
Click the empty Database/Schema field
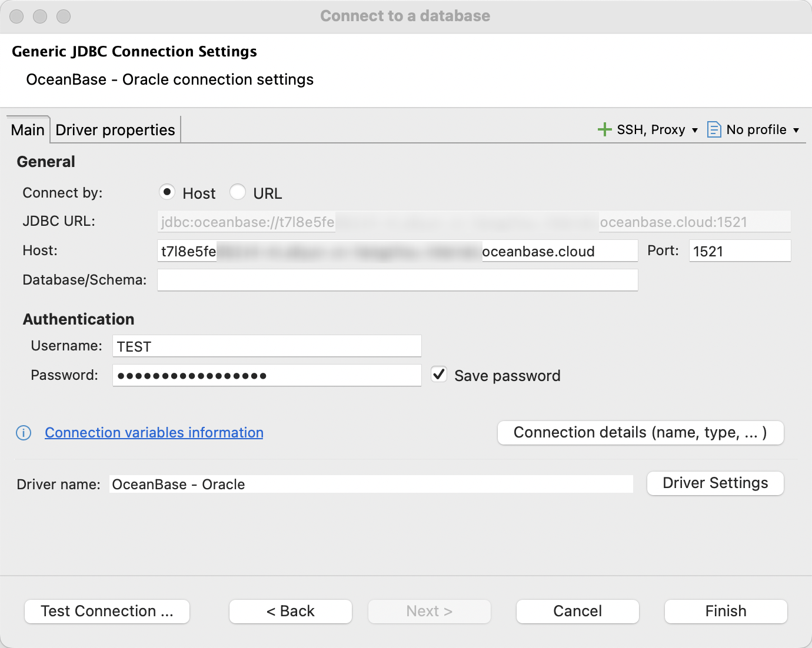pos(397,280)
